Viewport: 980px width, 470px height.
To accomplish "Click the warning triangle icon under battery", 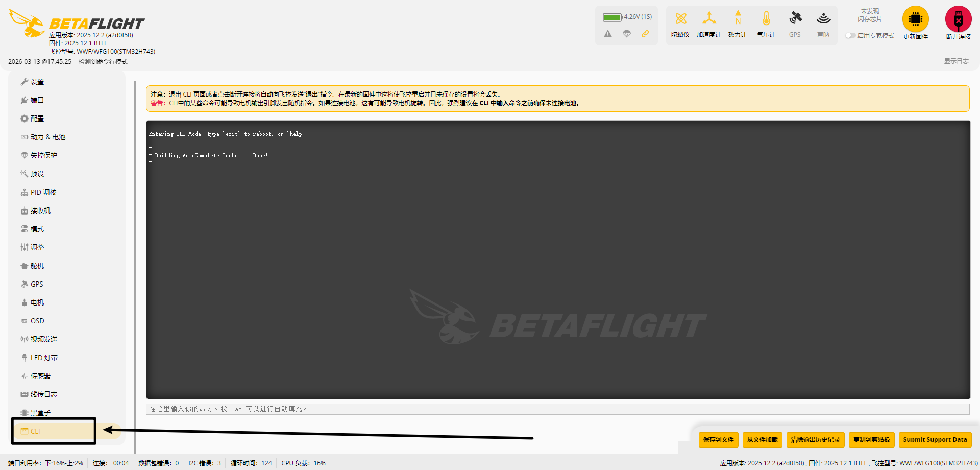I will point(608,34).
